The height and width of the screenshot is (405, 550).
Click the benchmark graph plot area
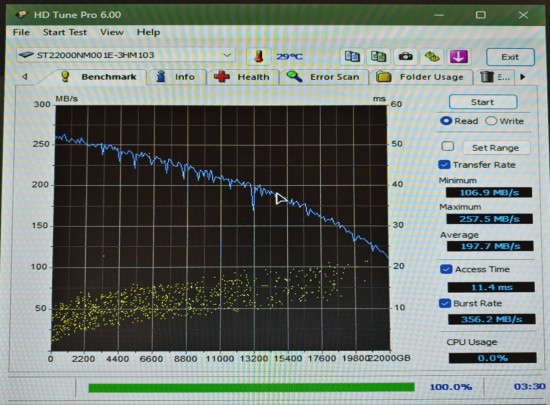[x=221, y=228]
